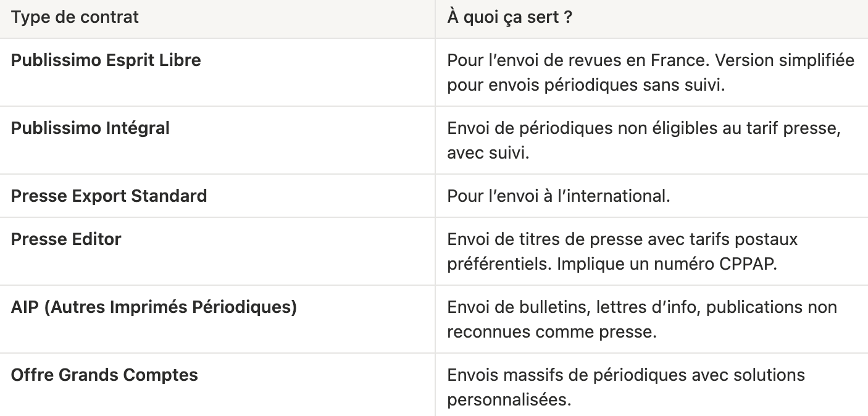Select the 'Presse Export Standard' cell
Image resolution: width=868 pixels, height=416 pixels.
217,196
